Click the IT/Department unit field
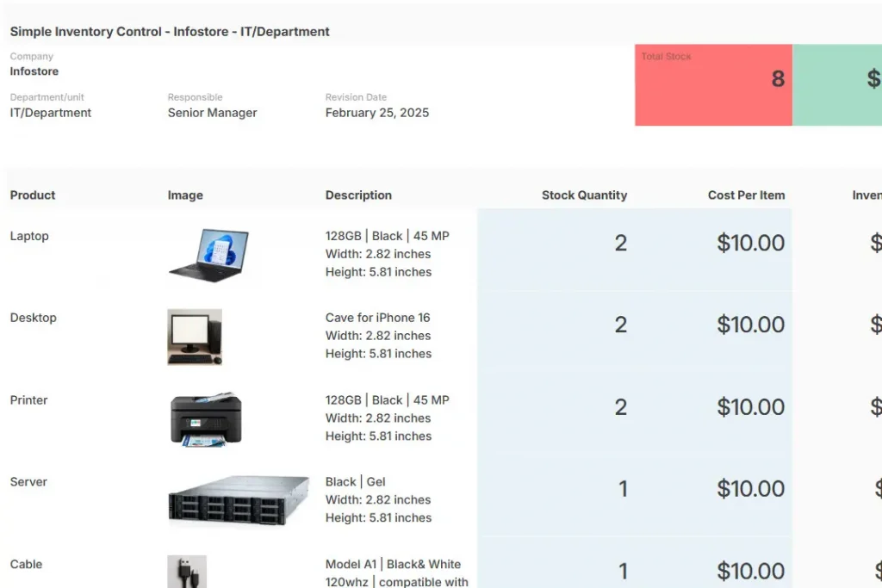Image resolution: width=882 pixels, height=588 pixels. click(51, 113)
